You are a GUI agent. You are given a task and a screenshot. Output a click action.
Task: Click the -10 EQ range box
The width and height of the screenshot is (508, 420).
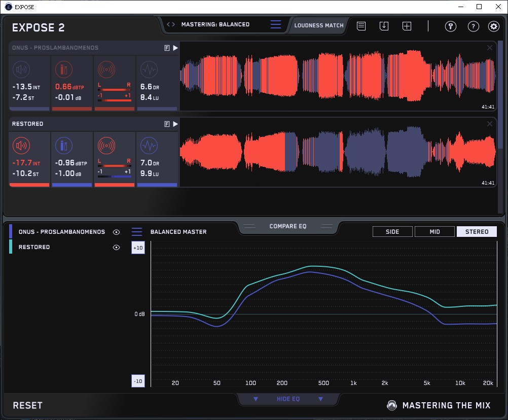click(x=138, y=381)
